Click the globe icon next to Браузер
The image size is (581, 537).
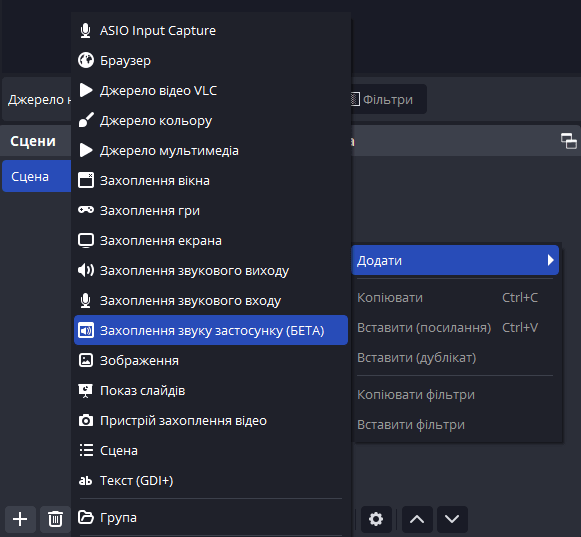(86, 60)
